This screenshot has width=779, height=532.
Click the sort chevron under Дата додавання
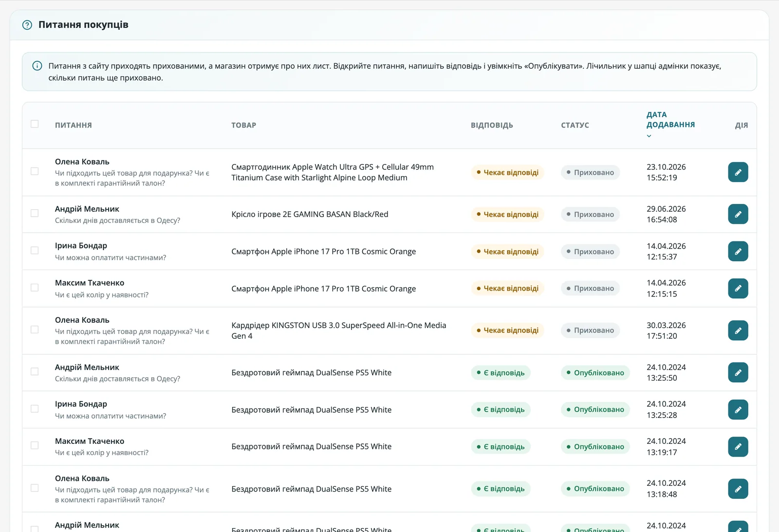tap(649, 136)
